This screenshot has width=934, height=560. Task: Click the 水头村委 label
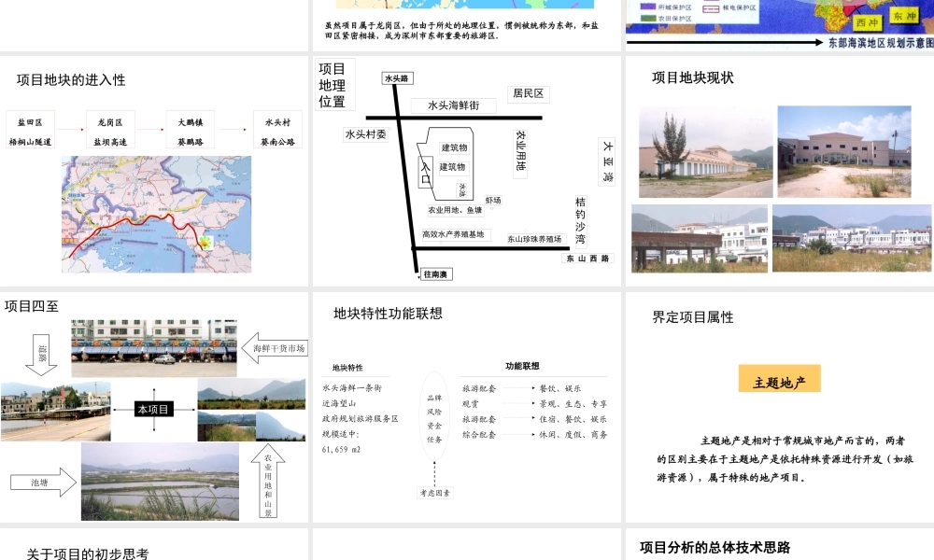pyautogui.click(x=366, y=134)
